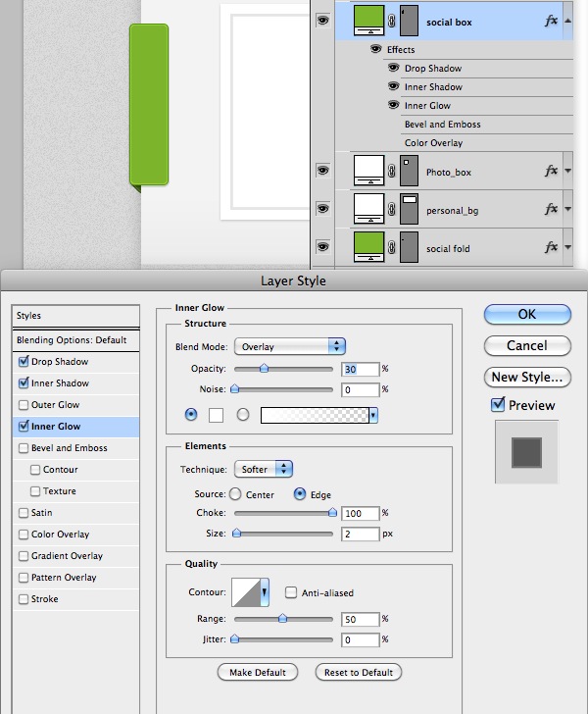Open the Contour picker dropdown

coord(265,592)
